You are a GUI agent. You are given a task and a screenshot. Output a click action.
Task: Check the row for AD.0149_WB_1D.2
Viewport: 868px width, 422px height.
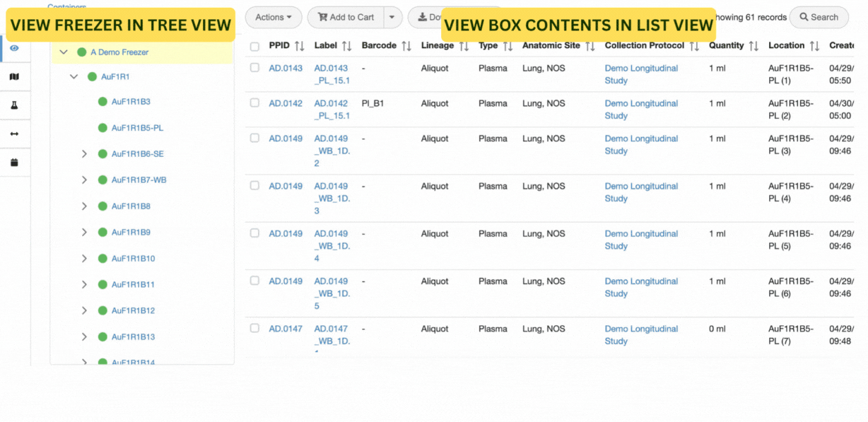pyautogui.click(x=254, y=138)
